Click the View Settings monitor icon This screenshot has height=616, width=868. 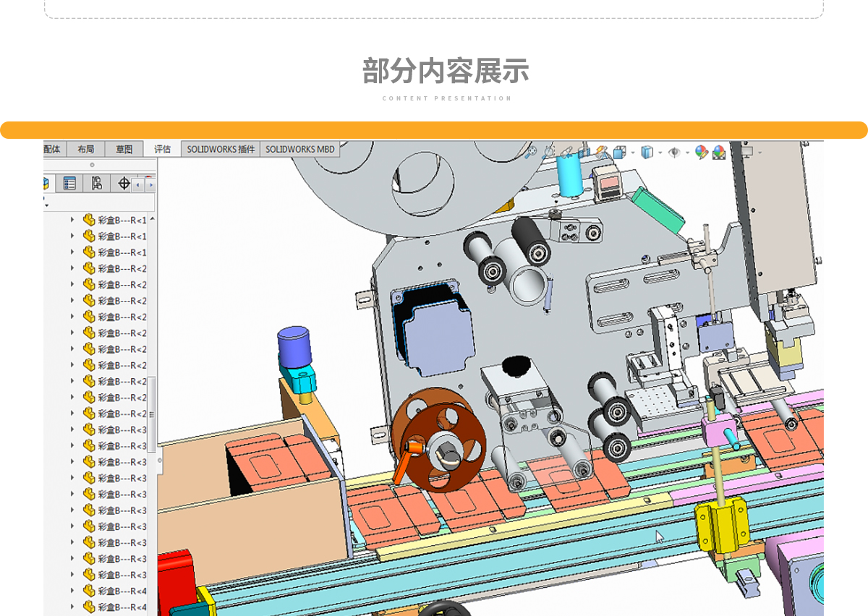[749, 152]
